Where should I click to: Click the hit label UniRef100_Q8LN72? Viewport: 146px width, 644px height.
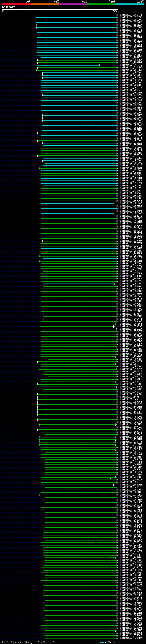click(x=131, y=30)
